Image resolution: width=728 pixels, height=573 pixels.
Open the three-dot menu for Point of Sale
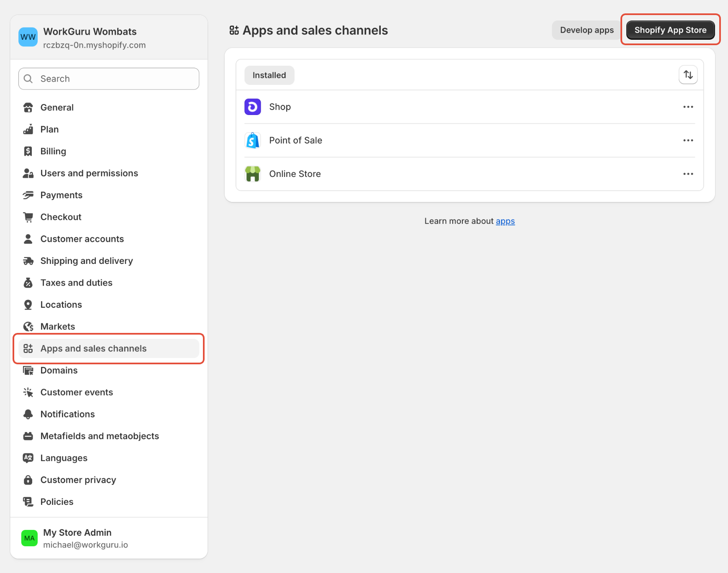pos(688,141)
